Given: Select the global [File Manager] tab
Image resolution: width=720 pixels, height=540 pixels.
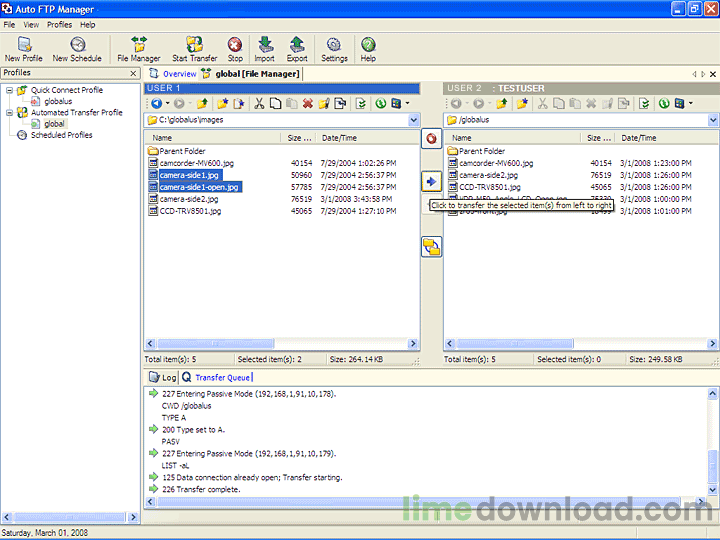Looking at the screenshot, I should point(251,74).
